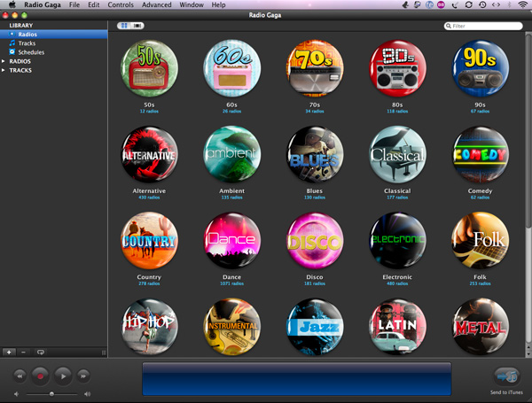
Task: Skip to the next station
Action: coord(83,375)
